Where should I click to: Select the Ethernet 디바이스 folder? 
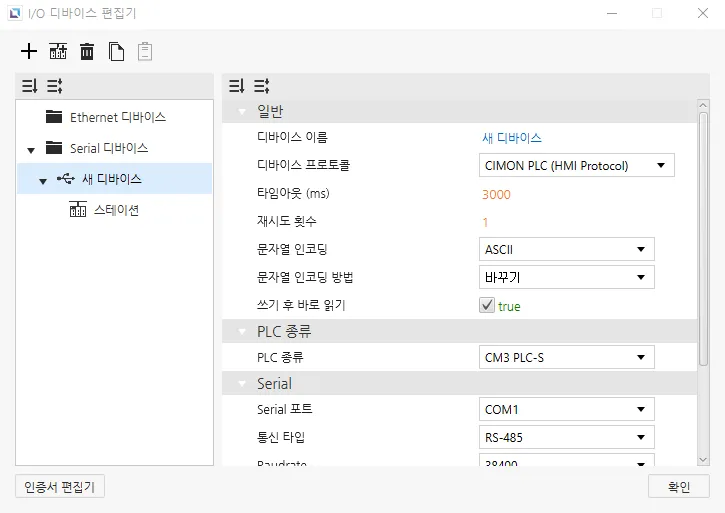tap(117, 117)
